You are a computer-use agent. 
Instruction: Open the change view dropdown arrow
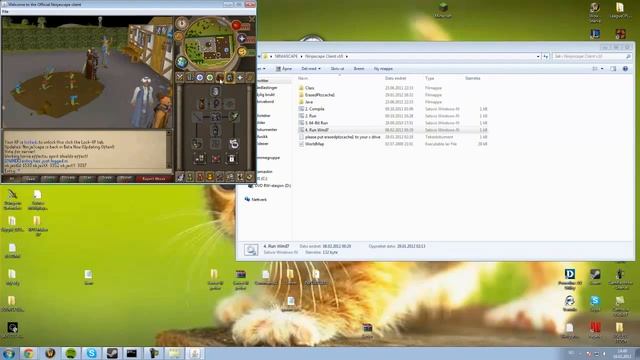click(602, 69)
